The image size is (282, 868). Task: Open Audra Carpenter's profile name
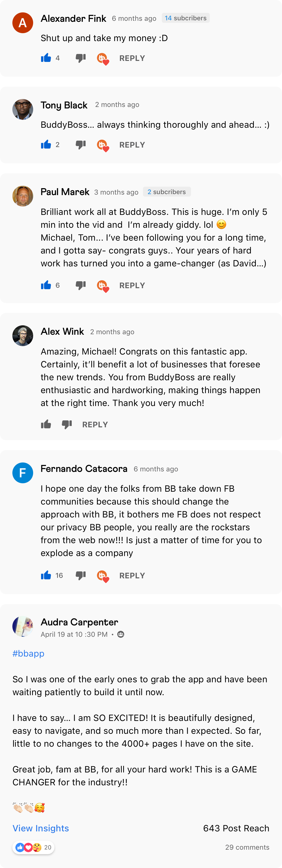tap(79, 622)
